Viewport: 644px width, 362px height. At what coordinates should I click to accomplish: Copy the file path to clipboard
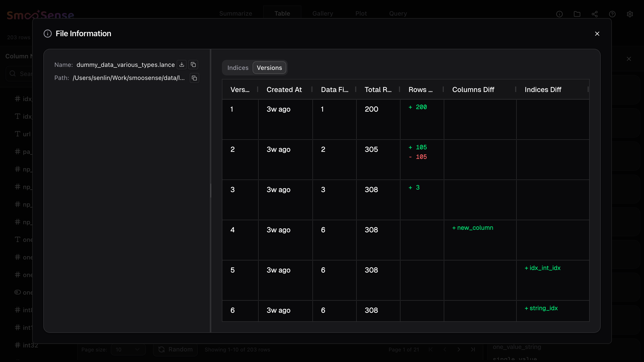(194, 78)
